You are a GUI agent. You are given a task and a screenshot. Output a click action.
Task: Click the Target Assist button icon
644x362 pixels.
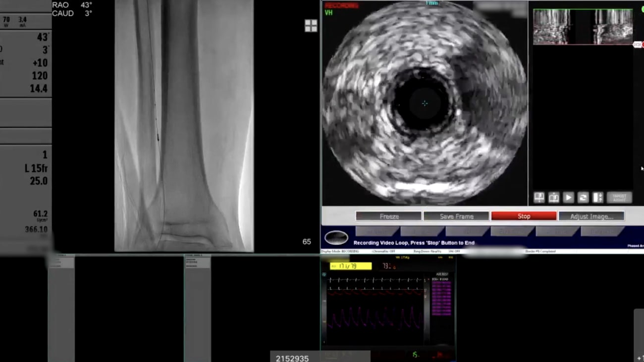(619, 197)
